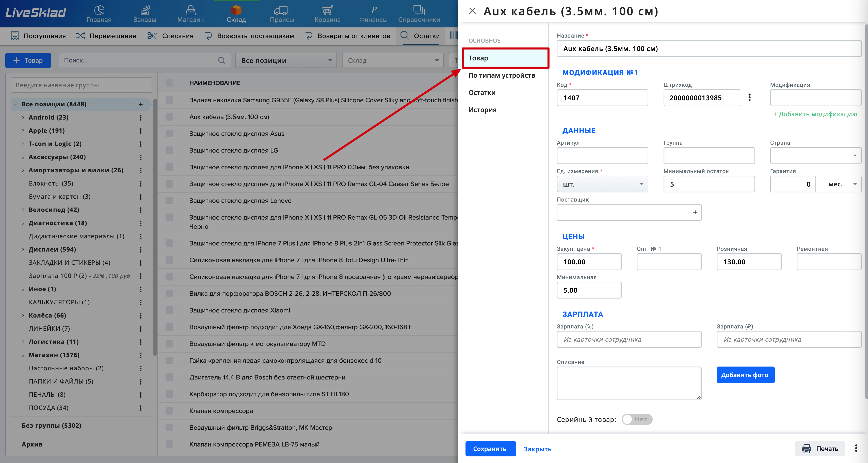
Task: Open the История section in card
Action: (482, 110)
